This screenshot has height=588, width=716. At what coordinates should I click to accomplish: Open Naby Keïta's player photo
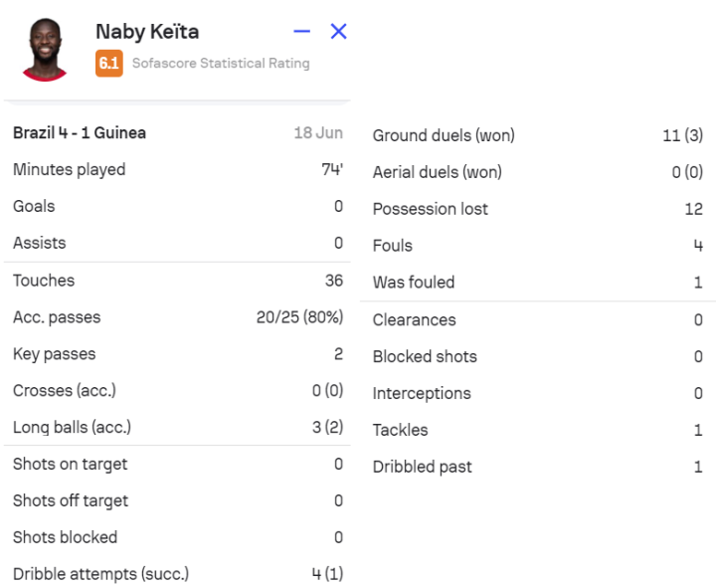44,49
